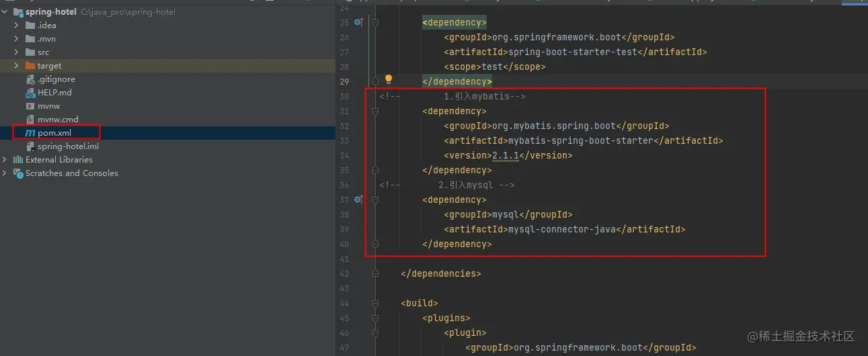Click spring-boot-starter-test artifactId text
Screen dimensions: 868x356
[571, 52]
